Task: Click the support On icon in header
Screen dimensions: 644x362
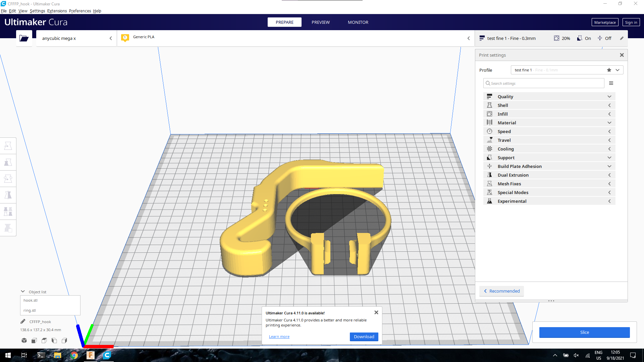Action: [x=579, y=38]
